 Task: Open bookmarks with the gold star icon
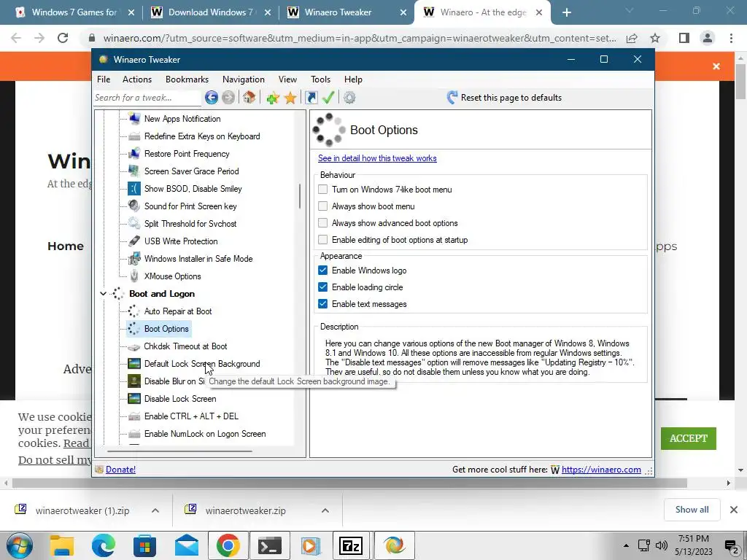[290, 98]
